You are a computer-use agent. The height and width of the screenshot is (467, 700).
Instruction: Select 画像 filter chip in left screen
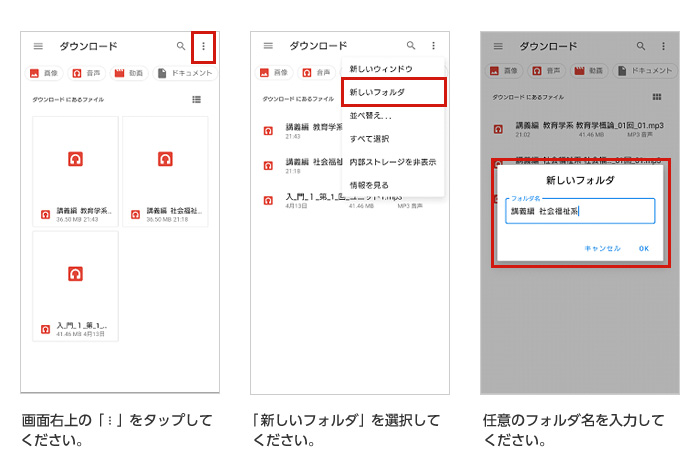click(x=44, y=73)
